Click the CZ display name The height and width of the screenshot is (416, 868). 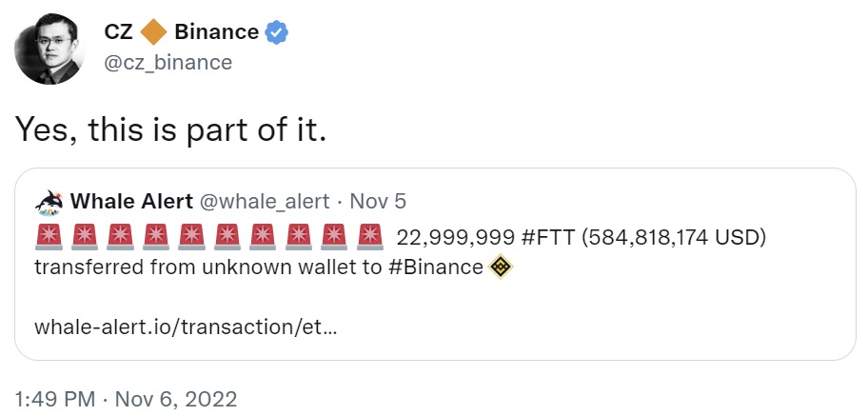pos(118,31)
